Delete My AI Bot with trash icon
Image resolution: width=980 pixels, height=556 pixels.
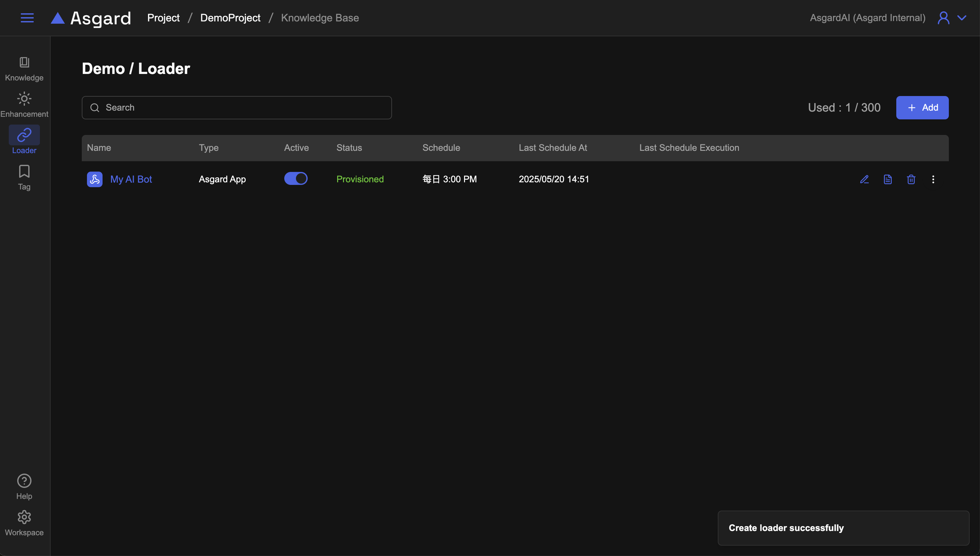911,179
